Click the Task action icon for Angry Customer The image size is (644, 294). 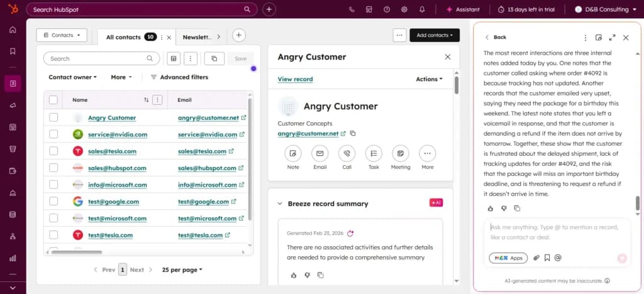pos(374,153)
